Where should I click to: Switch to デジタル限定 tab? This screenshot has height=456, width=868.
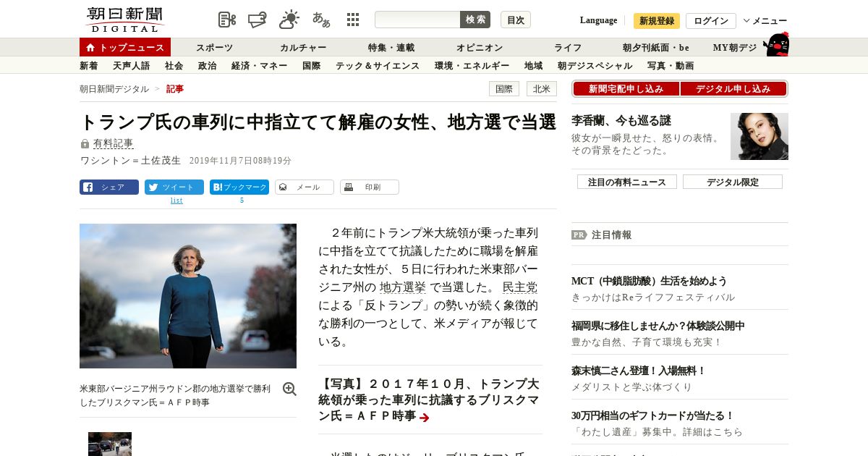click(x=733, y=182)
